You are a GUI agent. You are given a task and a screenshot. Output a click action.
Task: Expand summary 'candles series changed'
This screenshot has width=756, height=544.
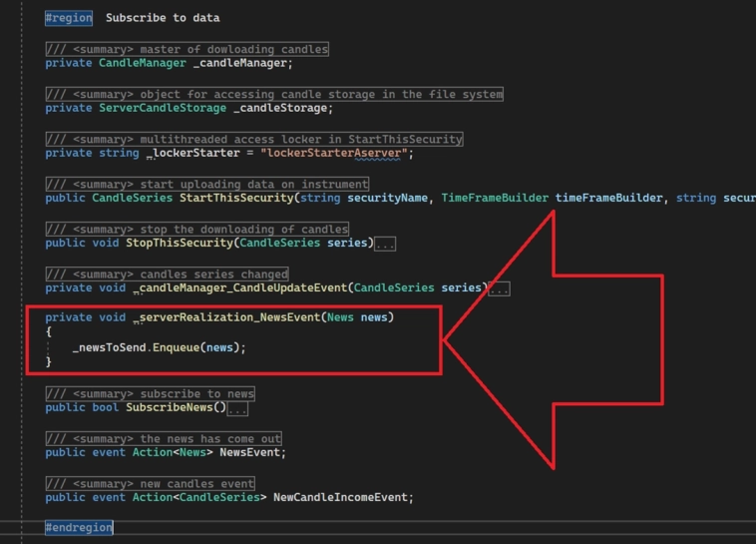point(167,273)
